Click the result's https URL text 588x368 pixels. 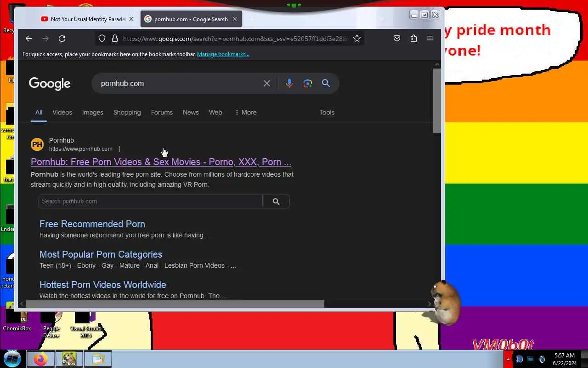pos(81,149)
